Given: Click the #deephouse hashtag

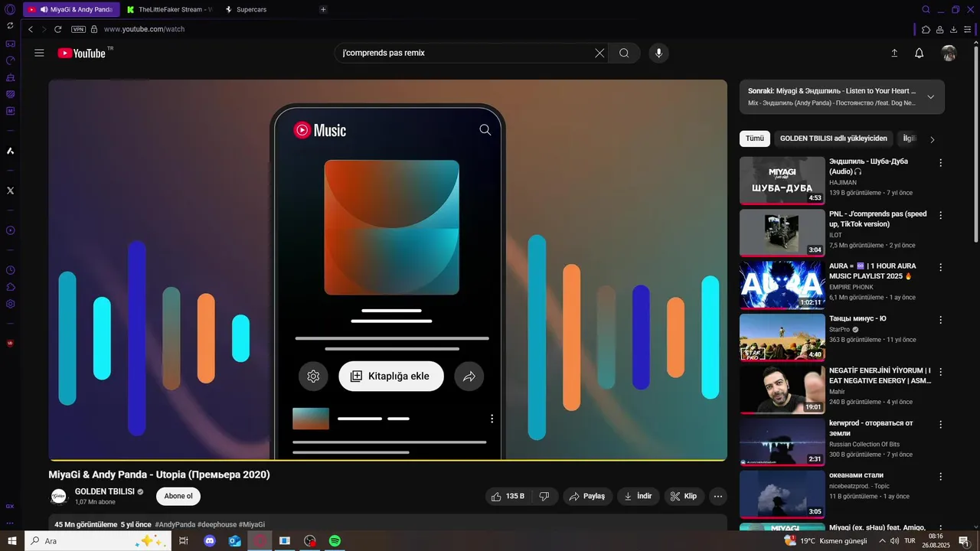Looking at the screenshot, I should (x=217, y=524).
